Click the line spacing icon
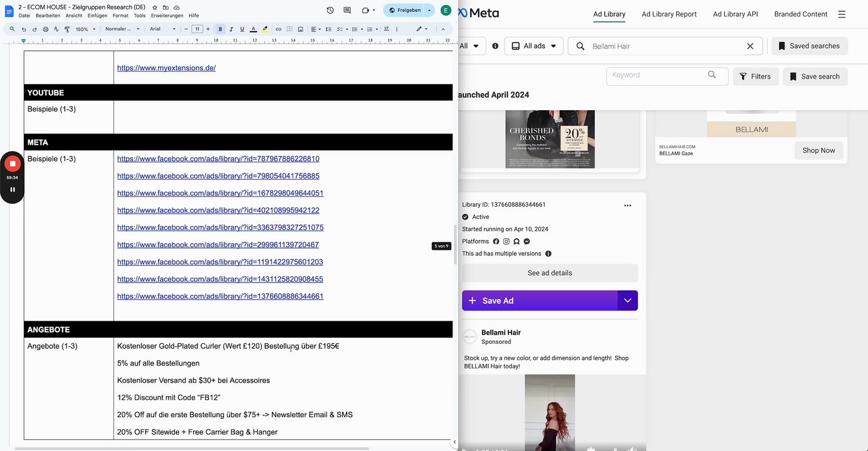 329,29
